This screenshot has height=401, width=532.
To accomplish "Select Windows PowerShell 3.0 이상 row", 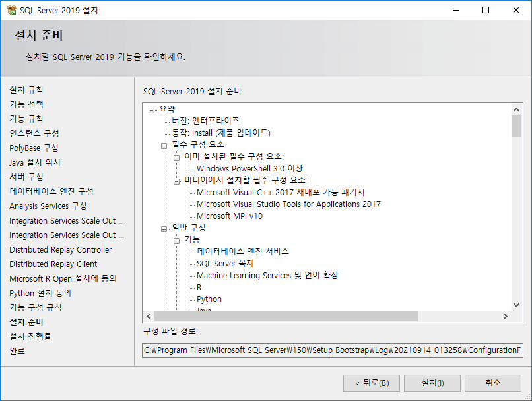I will tap(249, 168).
